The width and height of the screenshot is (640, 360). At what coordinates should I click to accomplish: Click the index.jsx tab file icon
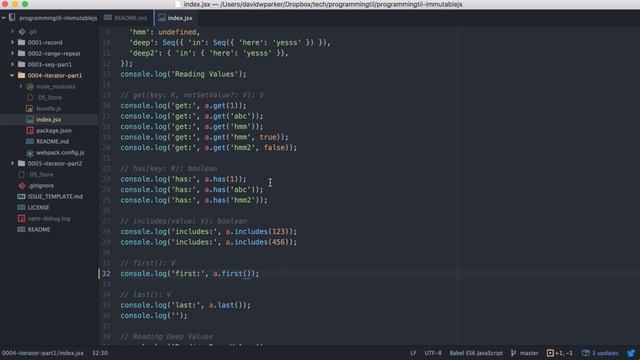162,18
